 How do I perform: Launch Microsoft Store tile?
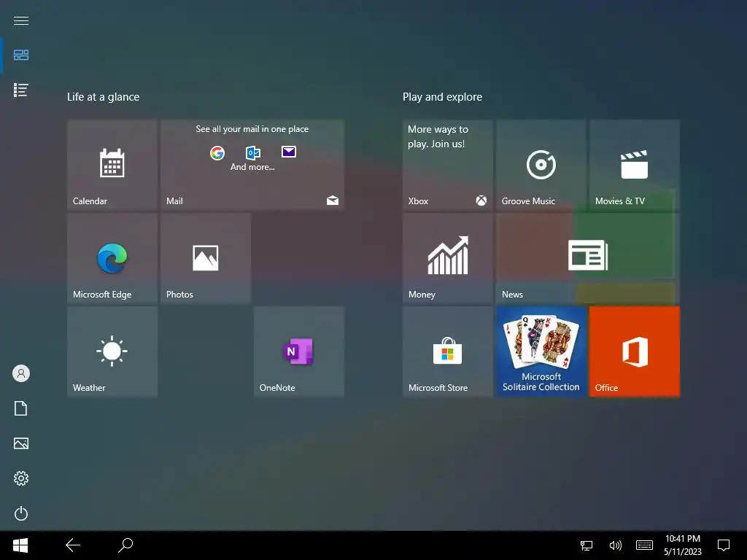tap(448, 351)
